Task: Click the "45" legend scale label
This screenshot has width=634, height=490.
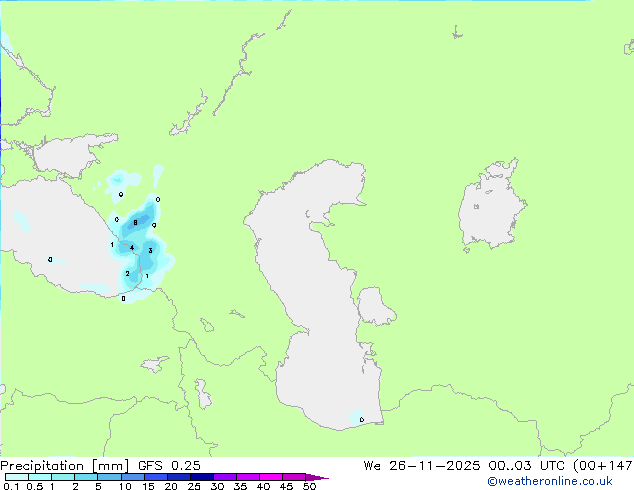Action: tap(286, 486)
